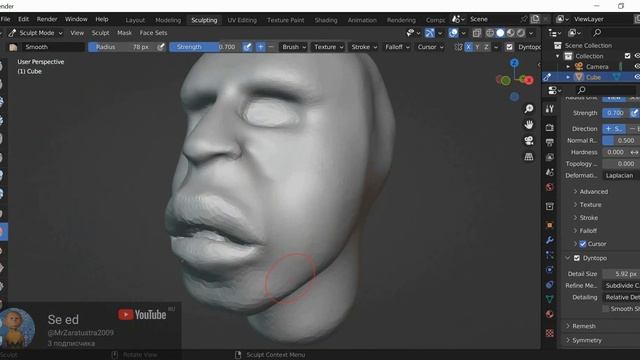This screenshot has height=360, width=640.
Task: Open the Texture properties tab
Action: pos(550,333)
